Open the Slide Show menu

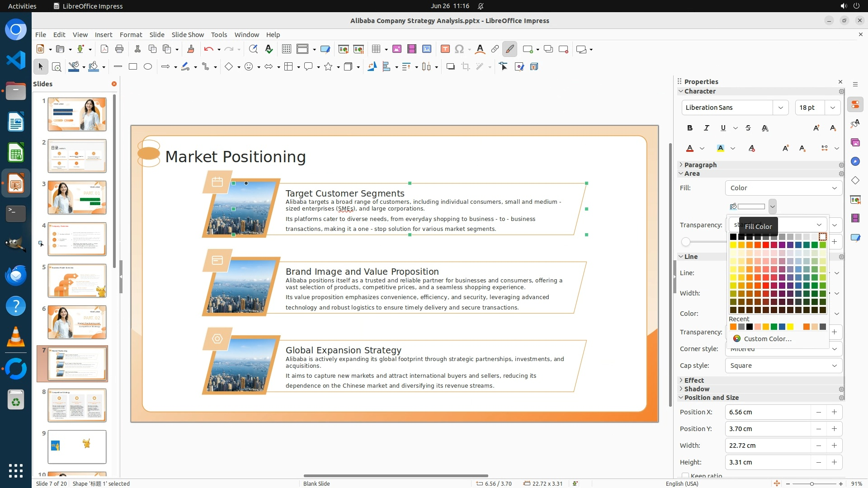[x=188, y=34]
